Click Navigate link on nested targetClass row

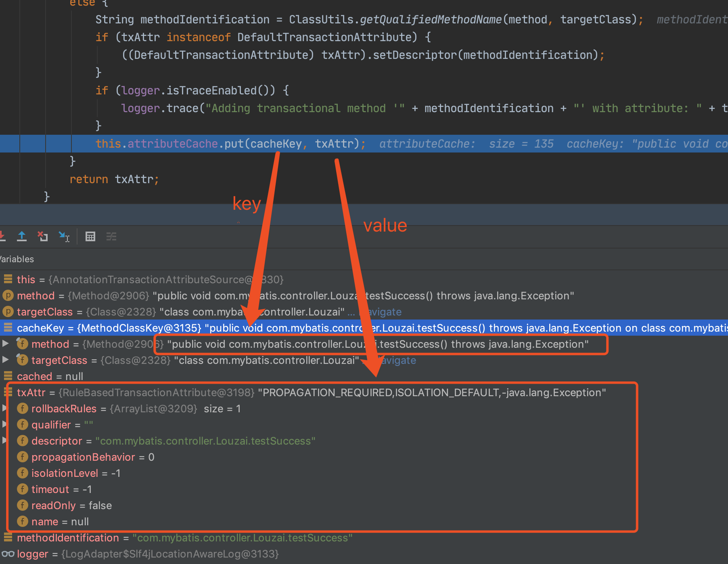pyautogui.click(x=395, y=360)
